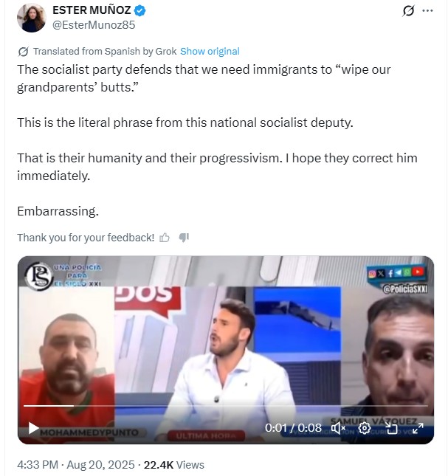Open the @EsterMunoz85 handle link
The image size is (448, 476).
[94, 25]
